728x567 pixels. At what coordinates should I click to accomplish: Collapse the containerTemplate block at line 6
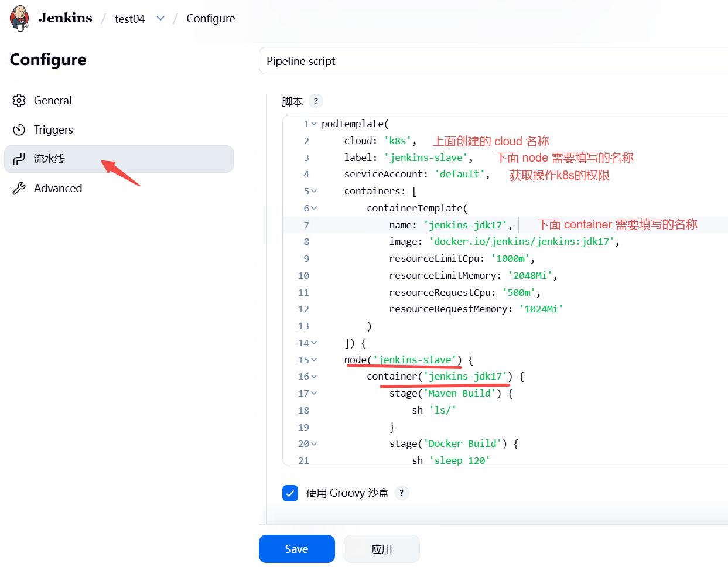click(x=314, y=209)
